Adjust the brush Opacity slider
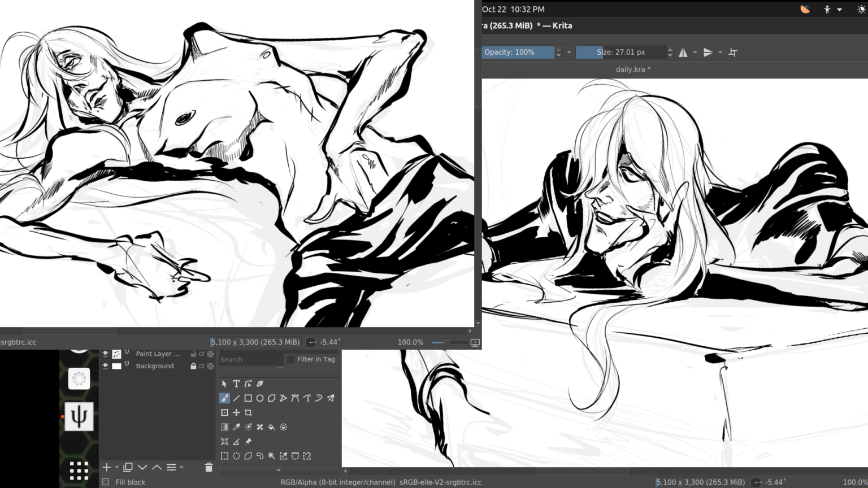 518,52
